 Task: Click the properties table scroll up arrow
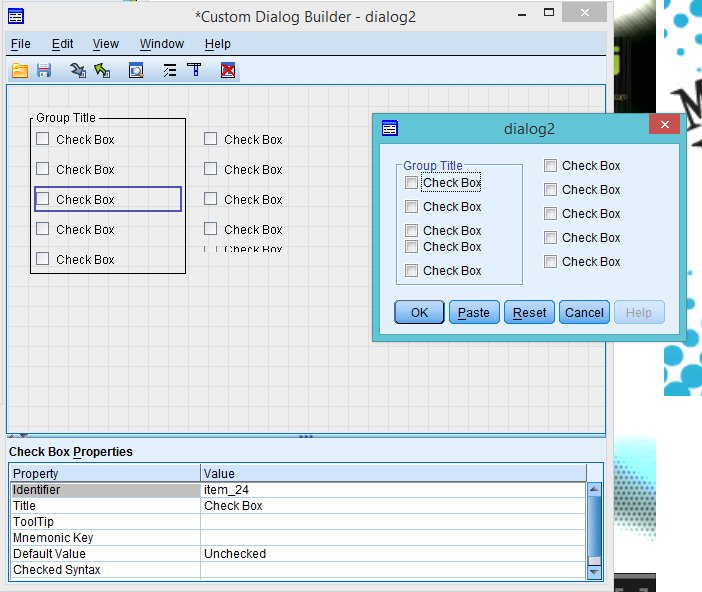click(x=594, y=490)
